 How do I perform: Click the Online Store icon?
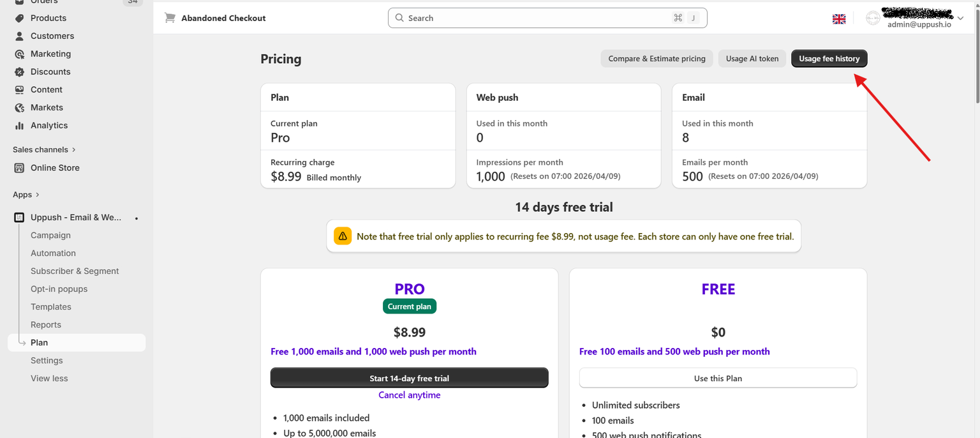pyautogui.click(x=19, y=167)
